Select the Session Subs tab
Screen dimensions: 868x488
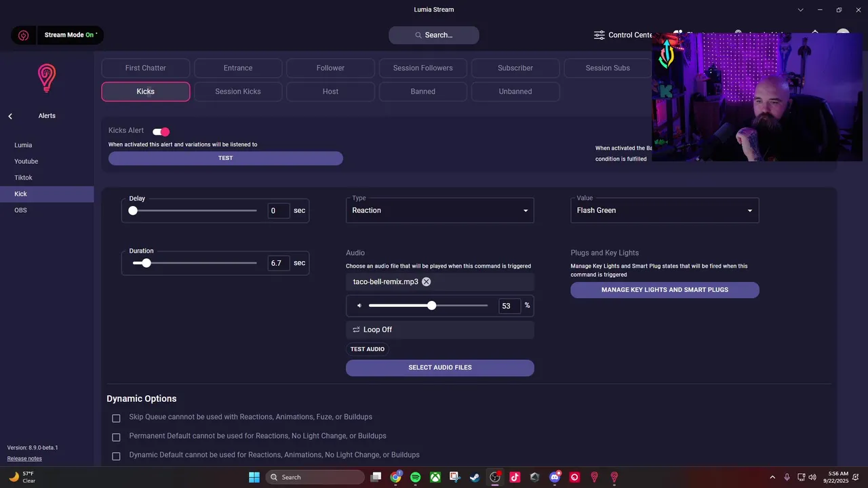[x=608, y=68]
